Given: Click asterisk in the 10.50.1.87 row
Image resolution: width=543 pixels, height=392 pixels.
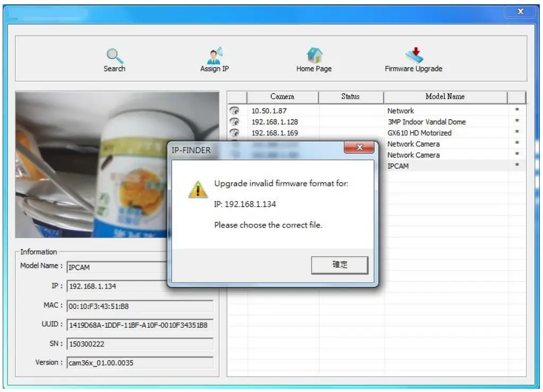Looking at the screenshot, I should click(516, 110).
